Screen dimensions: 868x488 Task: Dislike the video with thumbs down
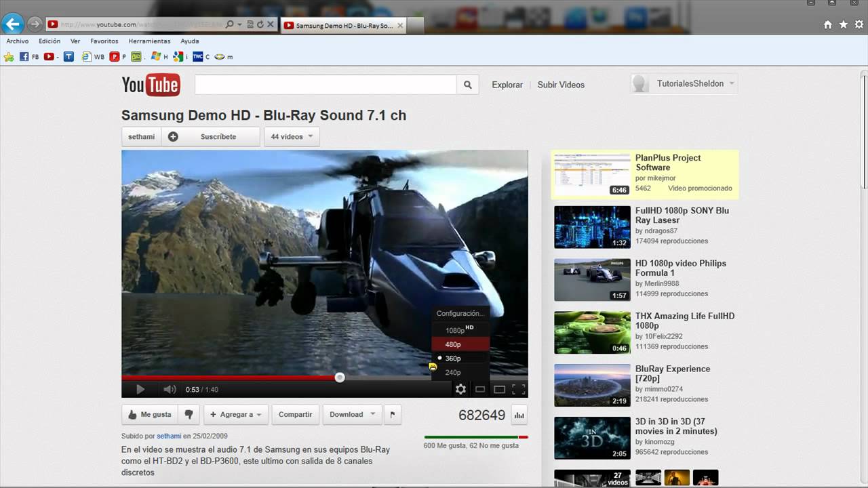(x=189, y=414)
